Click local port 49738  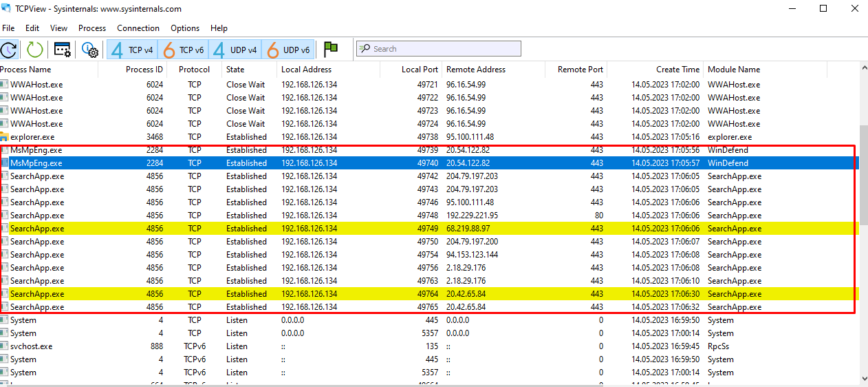tap(426, 137)
